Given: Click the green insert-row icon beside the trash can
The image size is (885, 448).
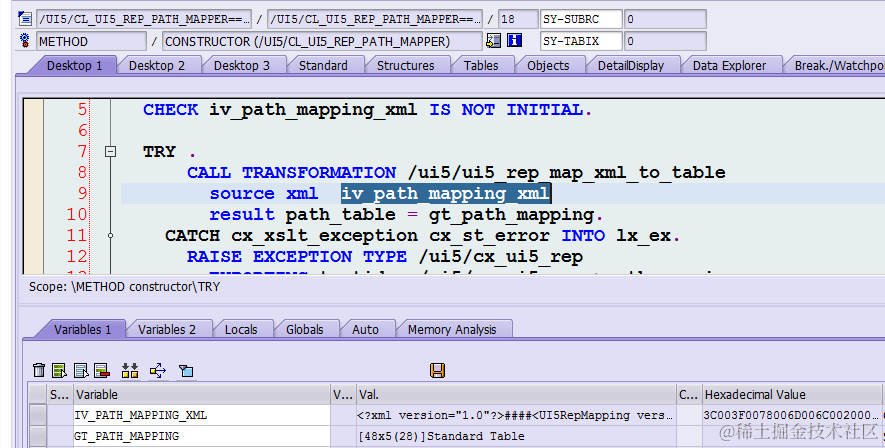Looking at the screenshot, I should 59,370.
